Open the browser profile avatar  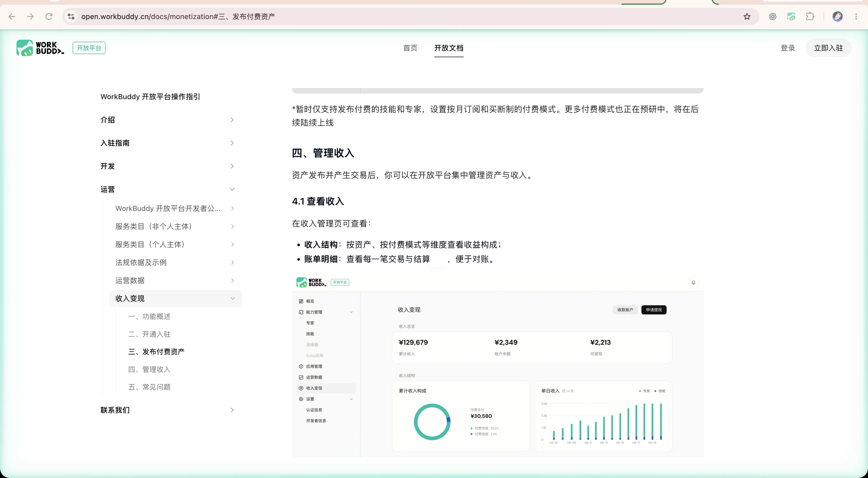[x=838, y=16]
